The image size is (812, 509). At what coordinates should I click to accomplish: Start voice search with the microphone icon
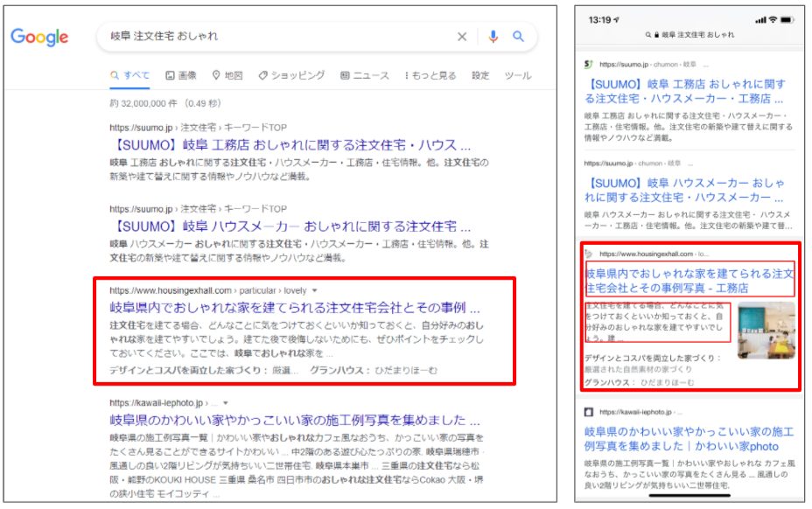coord(493,36)
